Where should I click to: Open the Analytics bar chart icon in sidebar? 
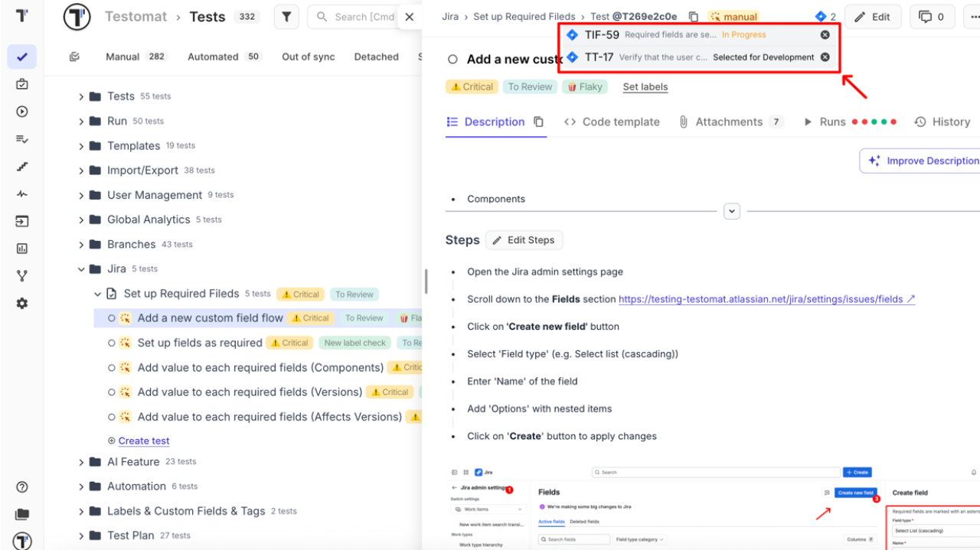pyautogui.click(x=21, y=248)
